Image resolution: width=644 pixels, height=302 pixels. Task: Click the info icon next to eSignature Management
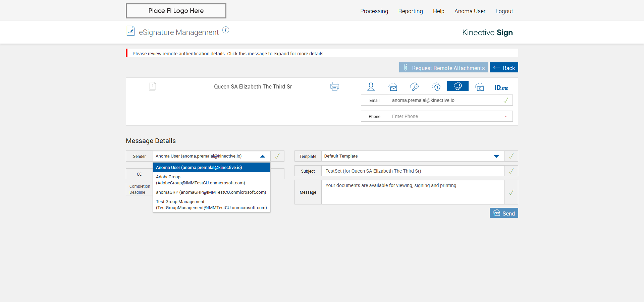coord(226,30)
